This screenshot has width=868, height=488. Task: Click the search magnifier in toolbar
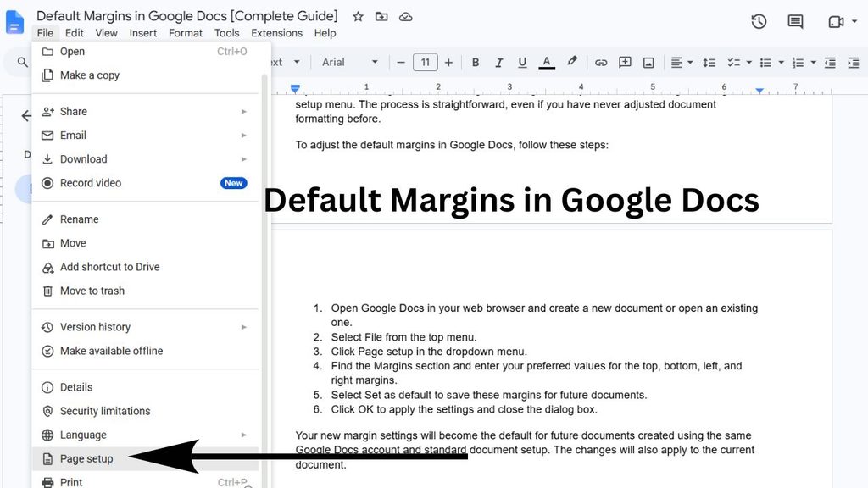coord(22,62)
